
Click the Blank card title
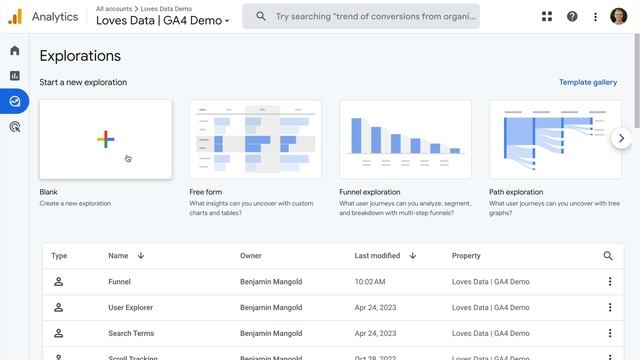(x=49, y=192)
